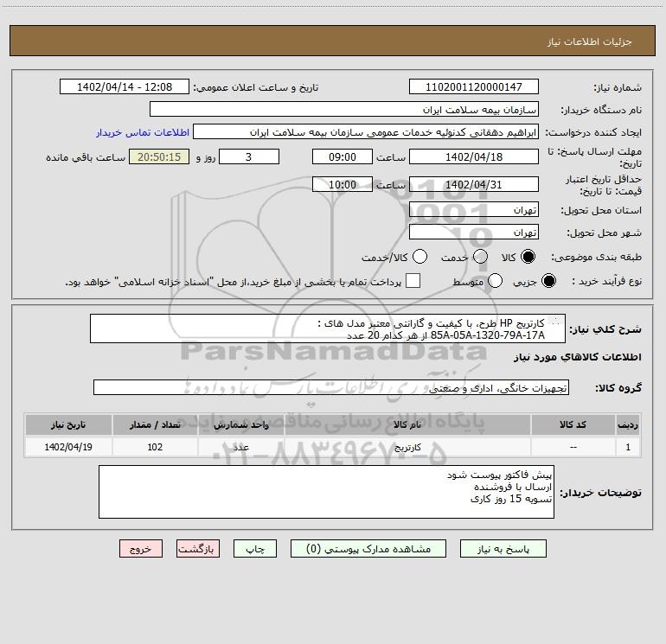Click the اطلاعات کالاهای مورد نیاز section heading
Image resolution: width=666 pixels, height=644 pixels.
578,357
